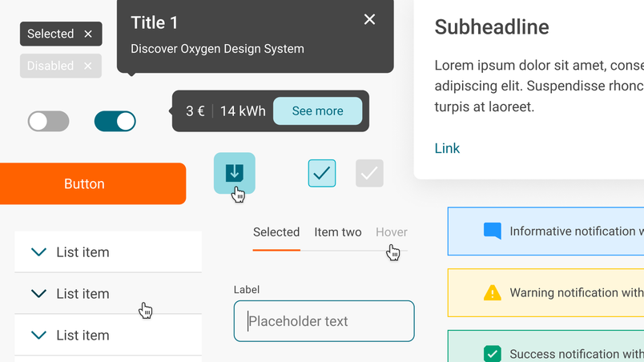Click the green success checkmark icon
The width and height of the screenshot is (644, 362).
point(493,353)
